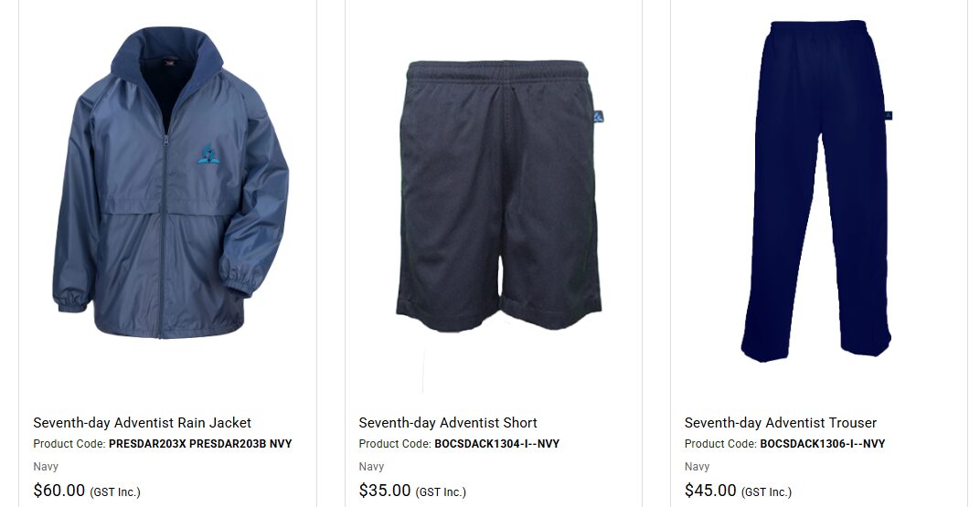Click the logo emblem on the jacket

pyautogui.click(x=208, y=155)
